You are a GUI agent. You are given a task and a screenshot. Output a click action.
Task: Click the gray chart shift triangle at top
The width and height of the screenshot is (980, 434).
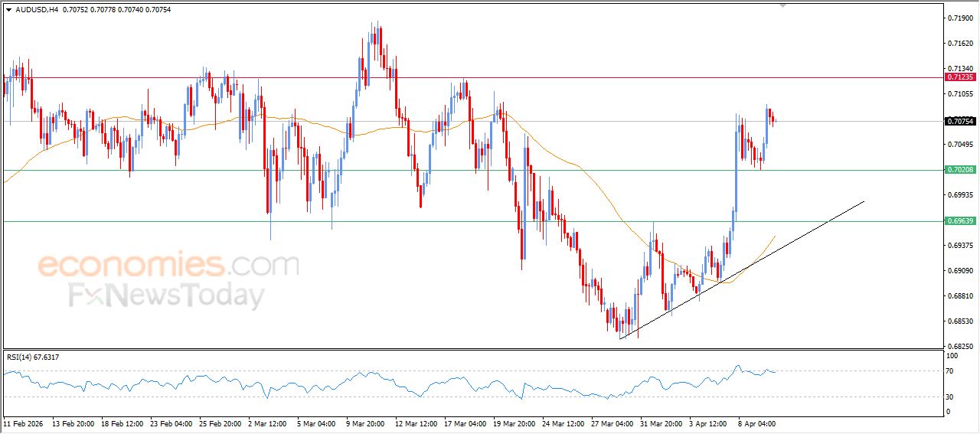point(782,5)
